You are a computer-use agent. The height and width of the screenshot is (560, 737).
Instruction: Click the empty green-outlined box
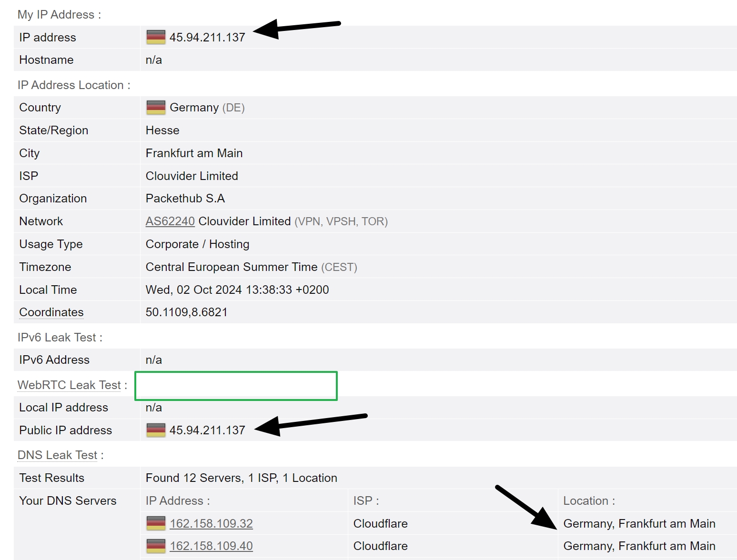(236, 386)
